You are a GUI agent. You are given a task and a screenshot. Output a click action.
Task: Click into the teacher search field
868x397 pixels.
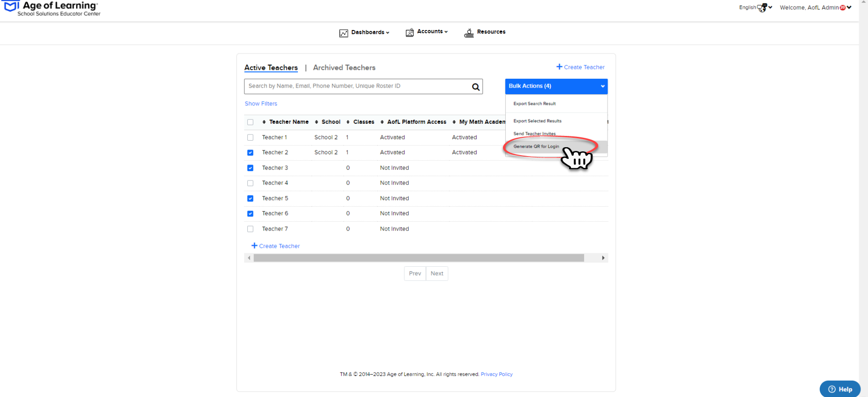[x=358, y=86]
